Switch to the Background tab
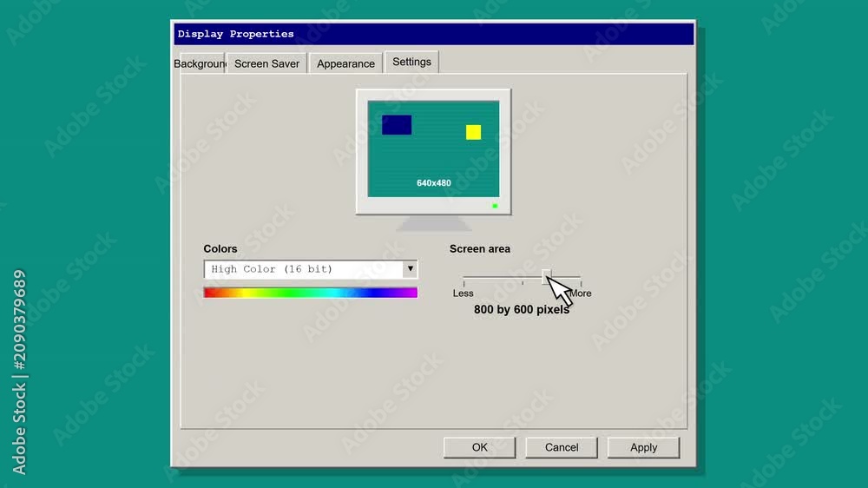868x488 pixels. (x=200, y=63)
